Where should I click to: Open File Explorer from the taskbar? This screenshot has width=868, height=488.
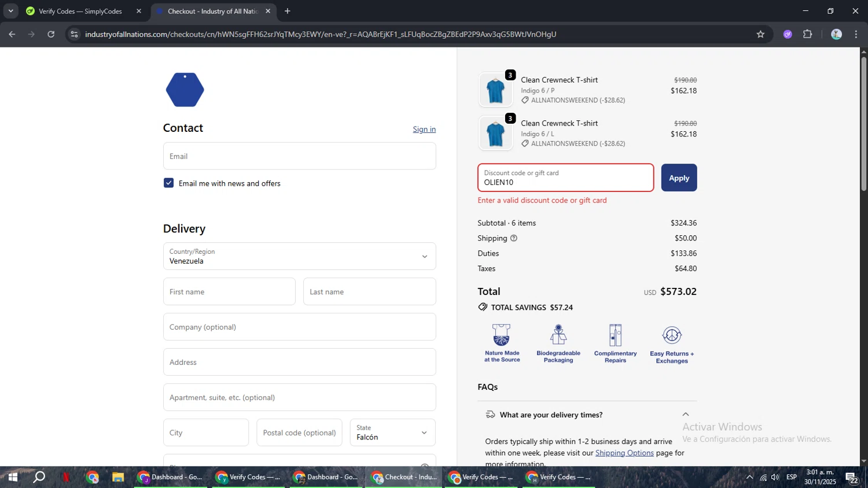point(118,477)
